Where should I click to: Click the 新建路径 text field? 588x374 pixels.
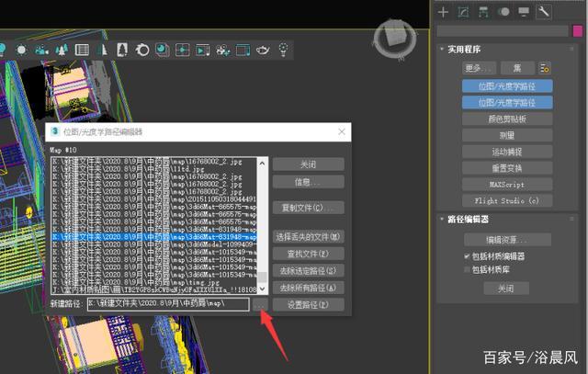168,304
